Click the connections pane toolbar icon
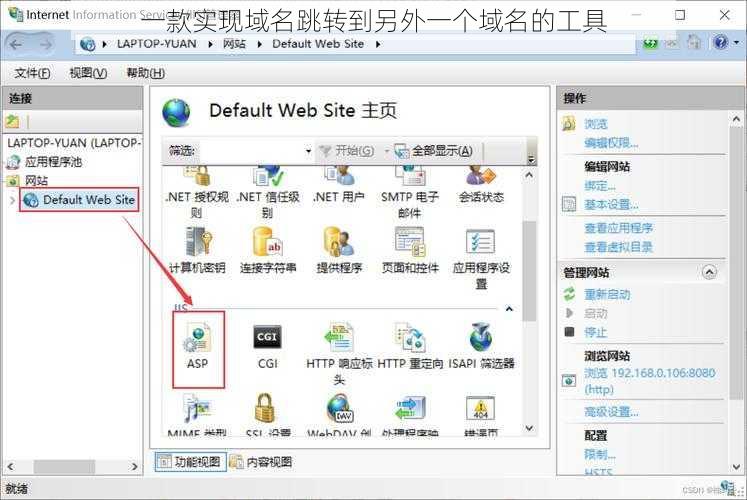 click(13, 121)
